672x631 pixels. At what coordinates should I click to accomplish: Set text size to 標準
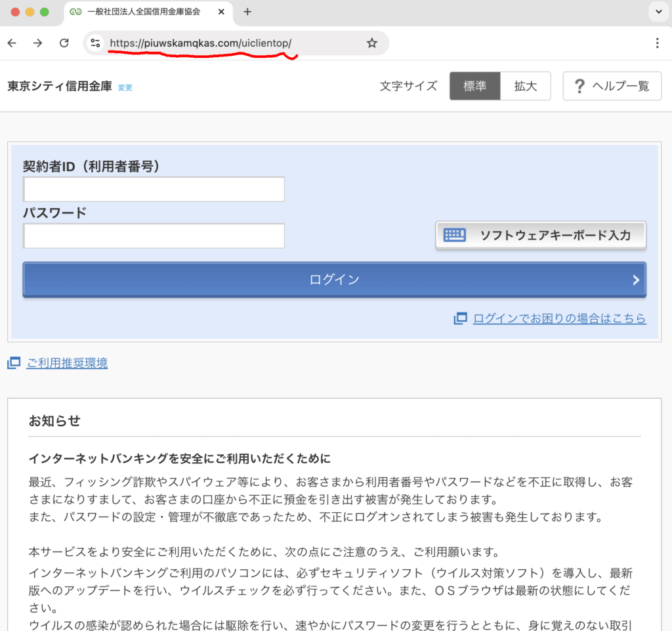pyautogui.click(x=474, y=86)
